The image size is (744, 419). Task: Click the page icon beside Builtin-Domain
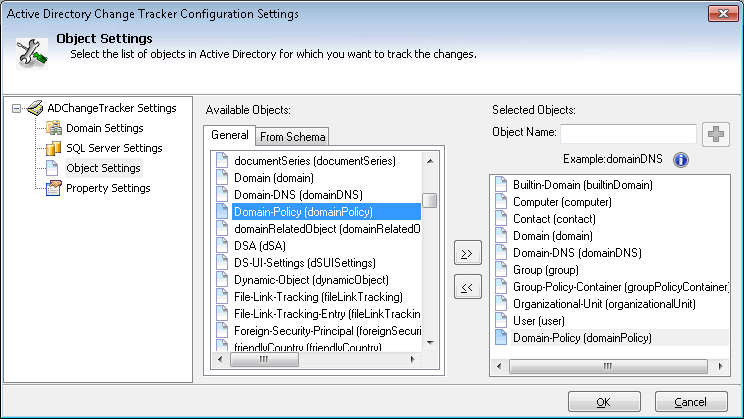pyautogui.click(x=501, y=185)
